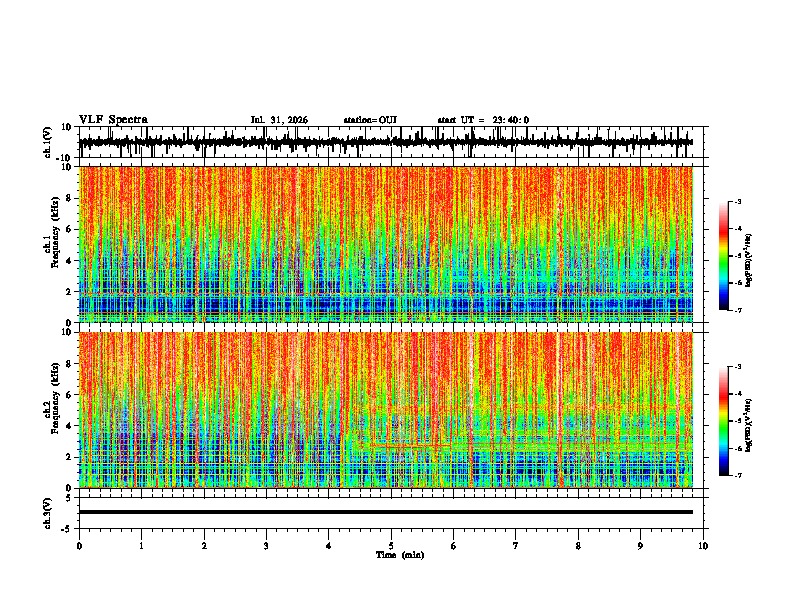Click the 'station=OUI' header label
The image size is (792, 612).
point(370,120)
